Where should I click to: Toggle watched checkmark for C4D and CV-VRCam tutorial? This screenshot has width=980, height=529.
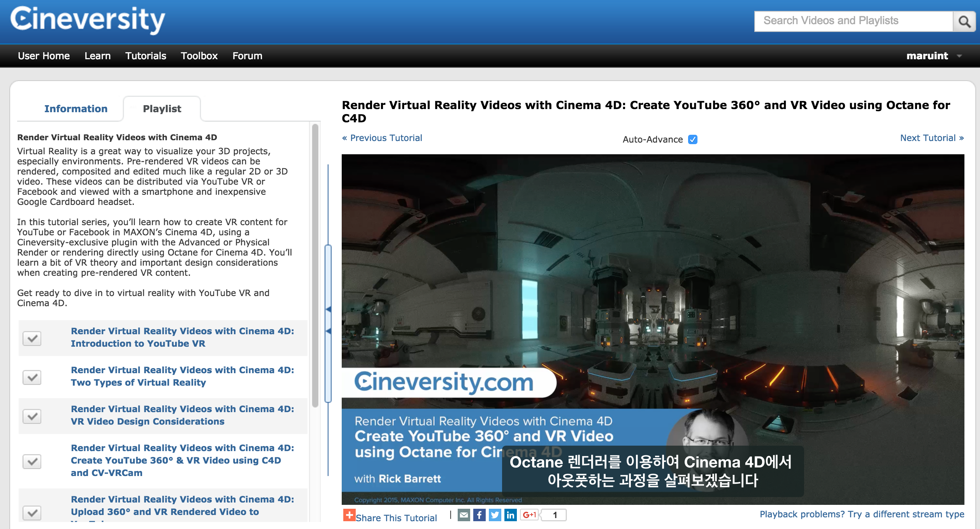(32, 461)
